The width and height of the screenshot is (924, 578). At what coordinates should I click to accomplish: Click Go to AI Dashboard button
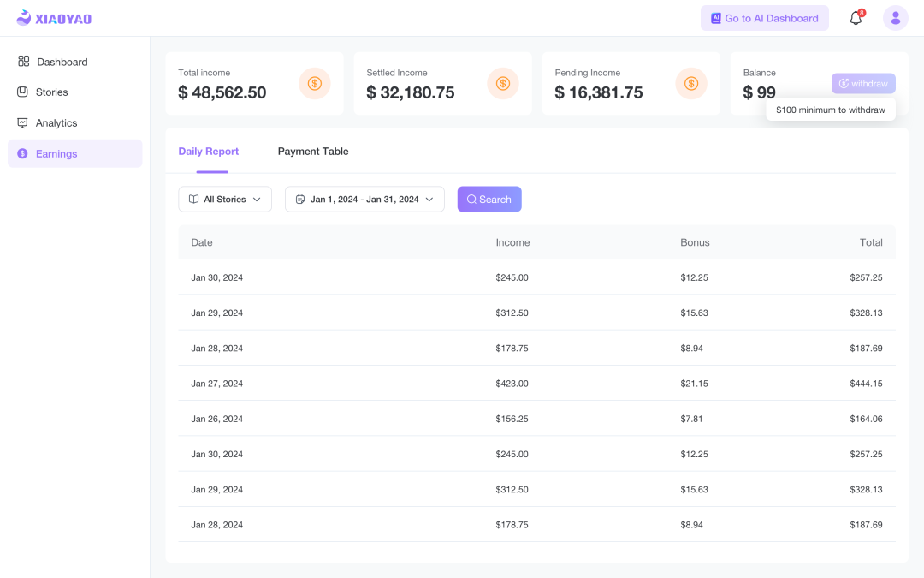(x=764, y=18)
